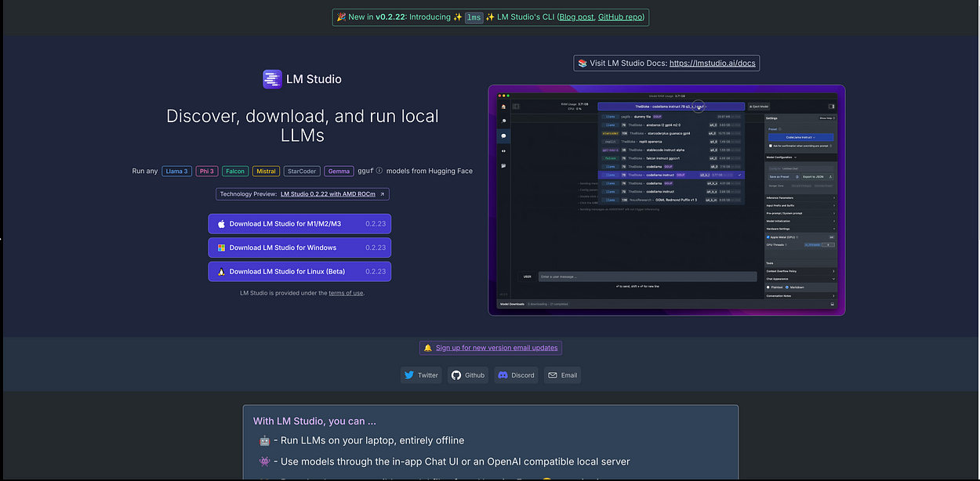
Task: Select the Chat bubble icon in app screenshot sidebar
Action: tap(503, 136)
